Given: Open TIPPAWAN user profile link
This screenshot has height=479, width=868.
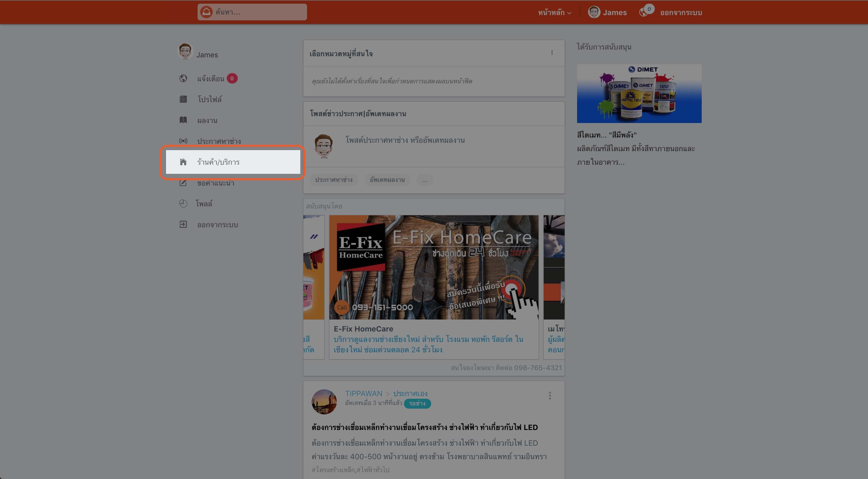Looking at the screenshot, I should click(x=363, y=394).
